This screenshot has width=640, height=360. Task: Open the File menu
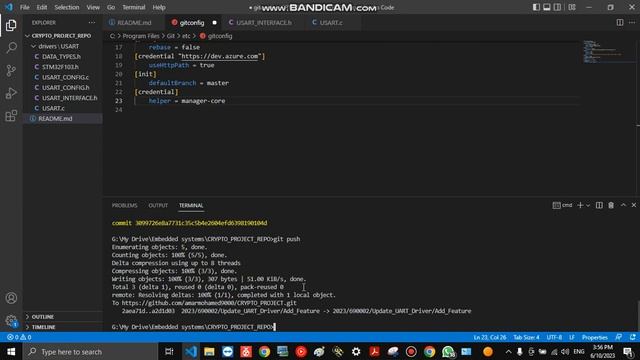[x=24, y=7]
